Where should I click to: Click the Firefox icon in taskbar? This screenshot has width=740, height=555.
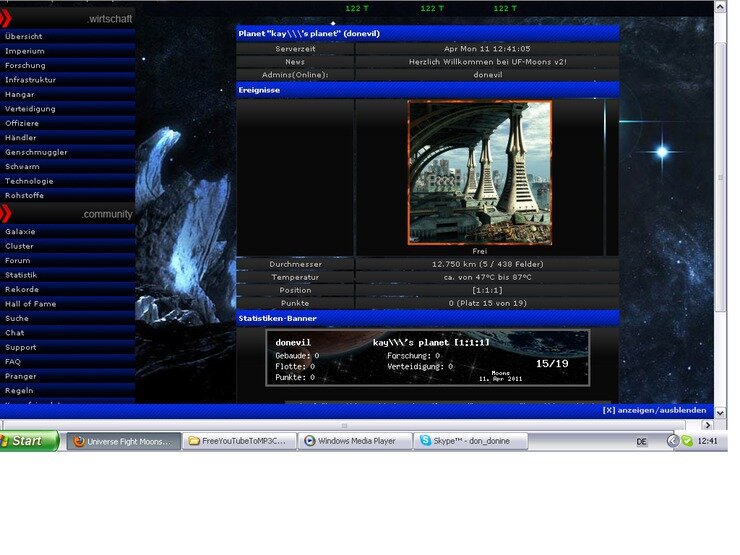(79, 441)
